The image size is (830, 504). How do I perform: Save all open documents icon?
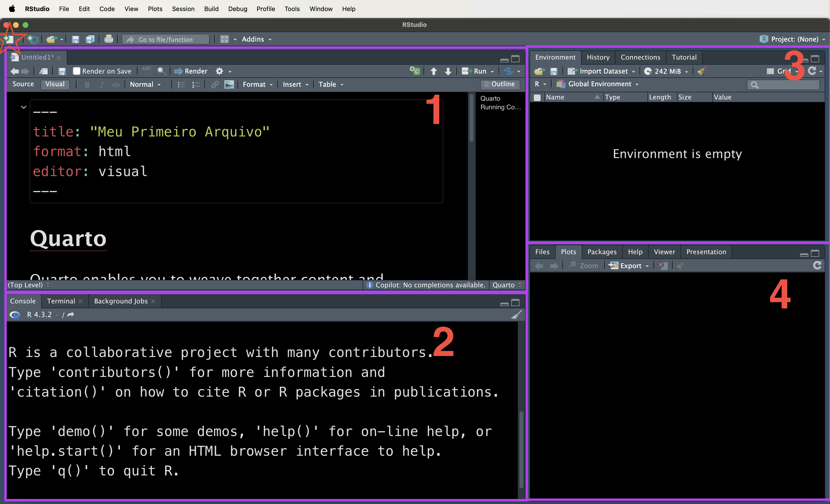(x=90, y=39)
